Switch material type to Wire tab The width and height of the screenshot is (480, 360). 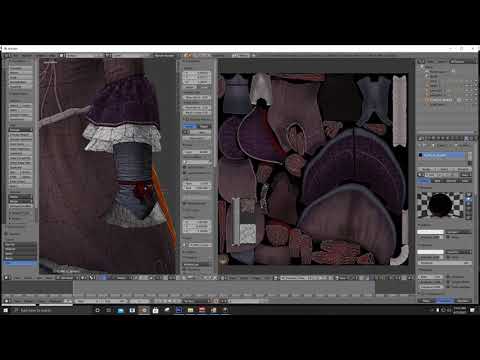438,181
